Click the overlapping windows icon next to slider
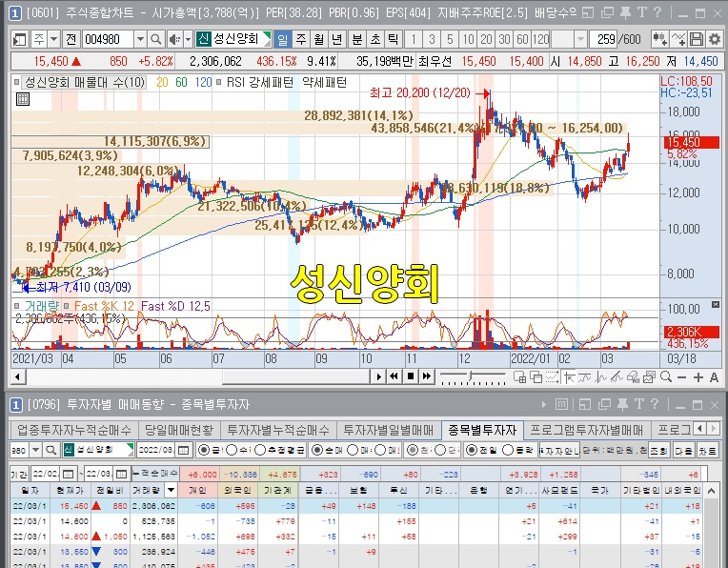The height and width of the screenshot is (568, 728). [536, 377]
